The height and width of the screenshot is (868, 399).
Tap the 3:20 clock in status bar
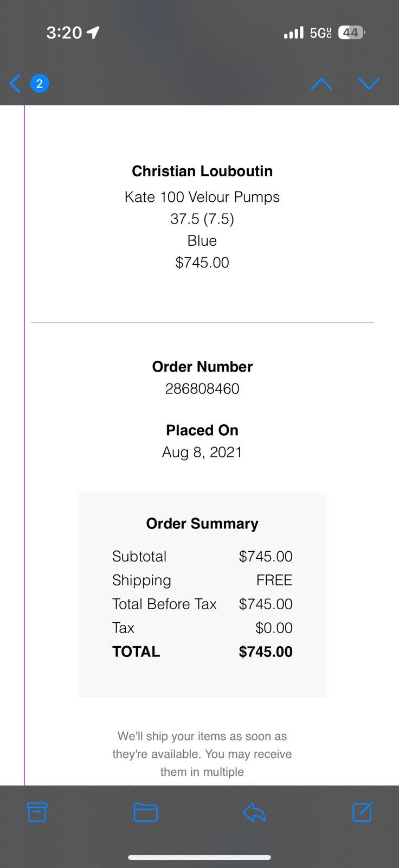pyautogui.click(x=64, y=33)
